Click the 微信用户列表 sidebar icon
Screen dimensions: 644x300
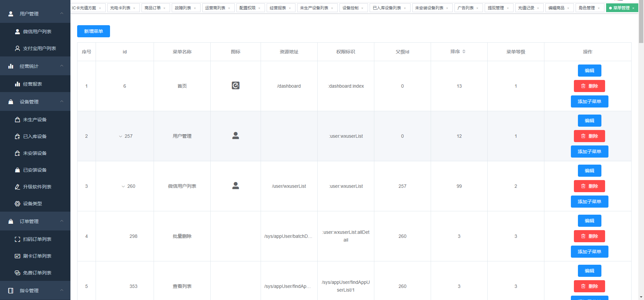click(17, 32)
